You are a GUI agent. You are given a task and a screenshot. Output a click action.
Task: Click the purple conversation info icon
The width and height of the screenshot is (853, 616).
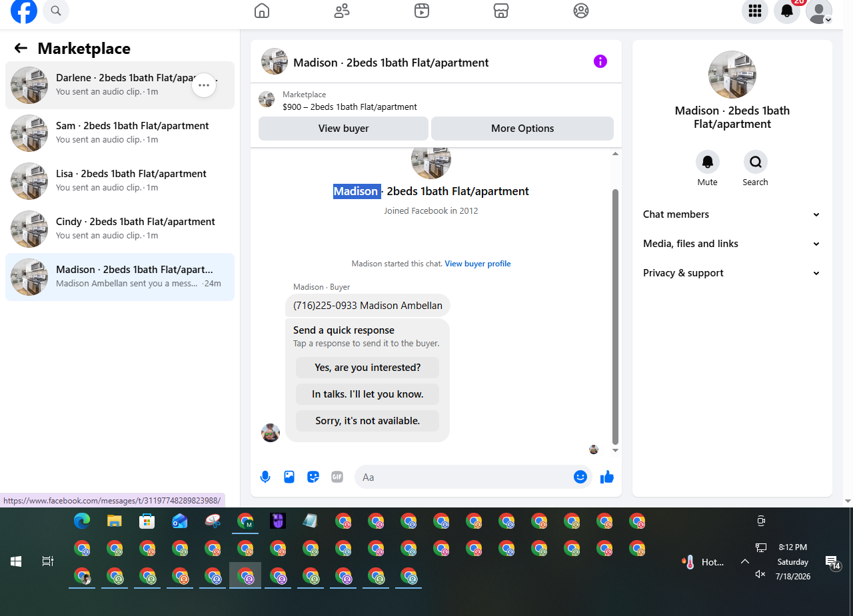600,61
